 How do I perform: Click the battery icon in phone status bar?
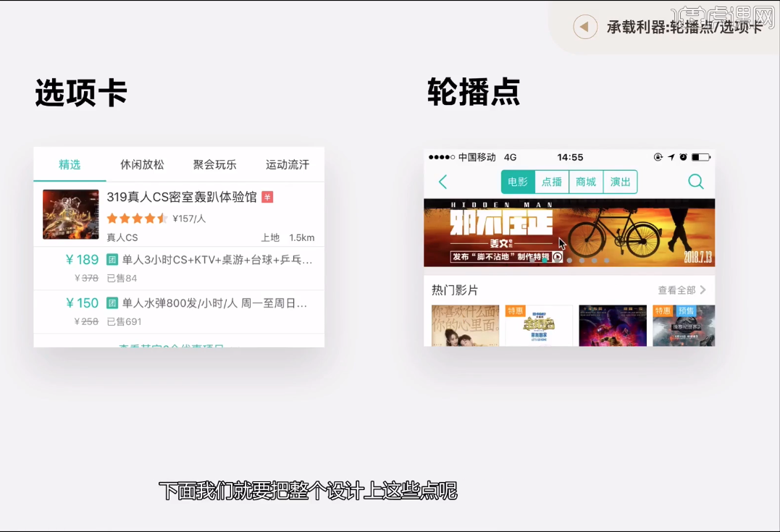701,157
